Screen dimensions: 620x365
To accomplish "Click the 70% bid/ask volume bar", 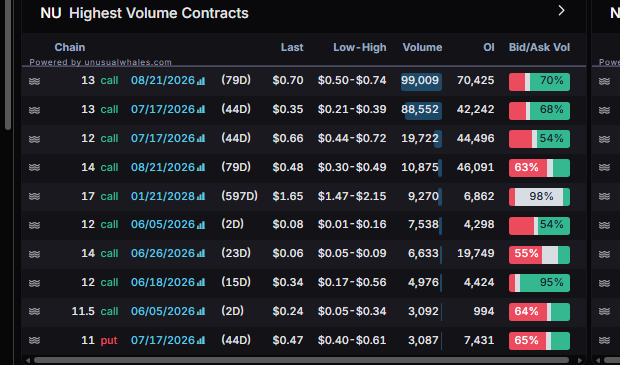I will pos(539,82).
